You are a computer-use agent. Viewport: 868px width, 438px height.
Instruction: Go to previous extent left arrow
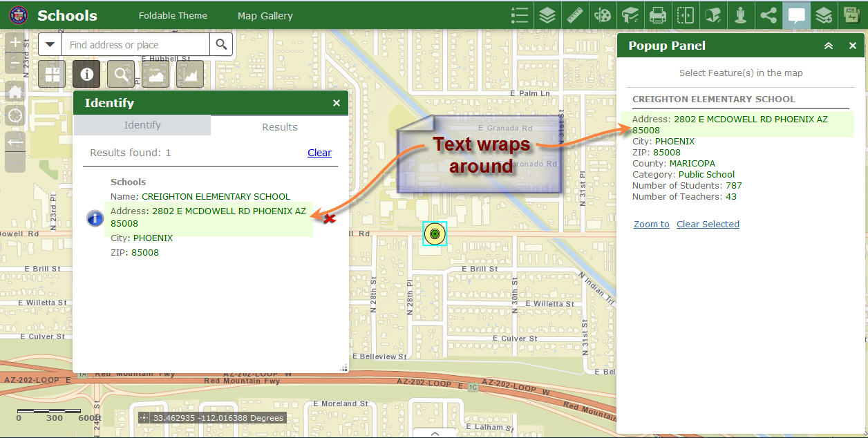pyautogui.click(x=15, y=142)
